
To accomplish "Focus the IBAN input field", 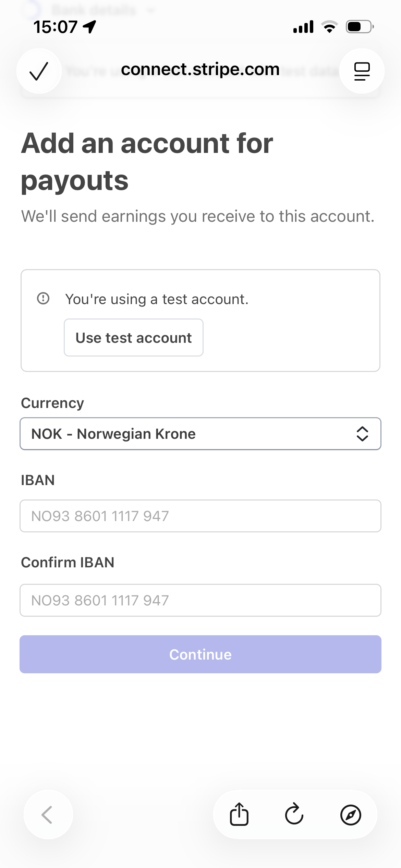I will [200, 516].
